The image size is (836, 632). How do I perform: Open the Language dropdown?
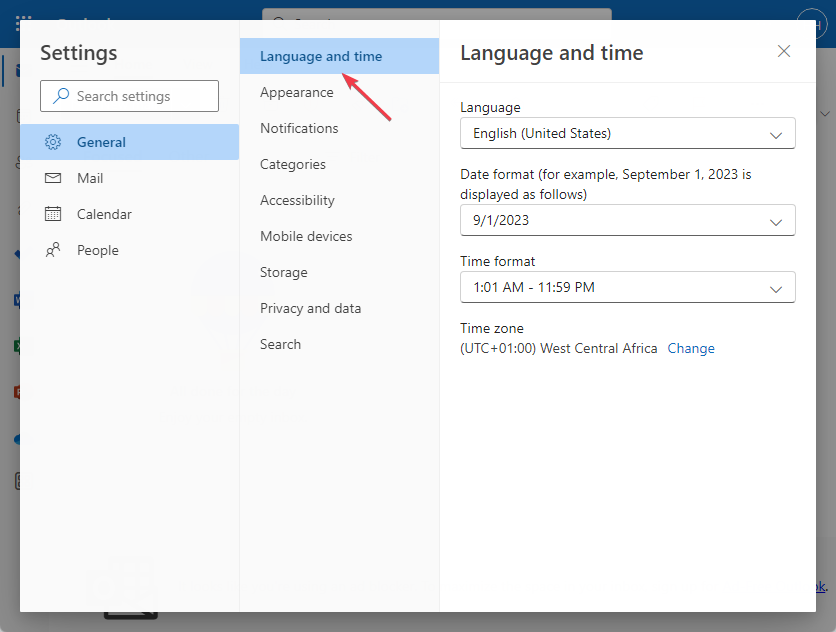(x=627, y=133)
